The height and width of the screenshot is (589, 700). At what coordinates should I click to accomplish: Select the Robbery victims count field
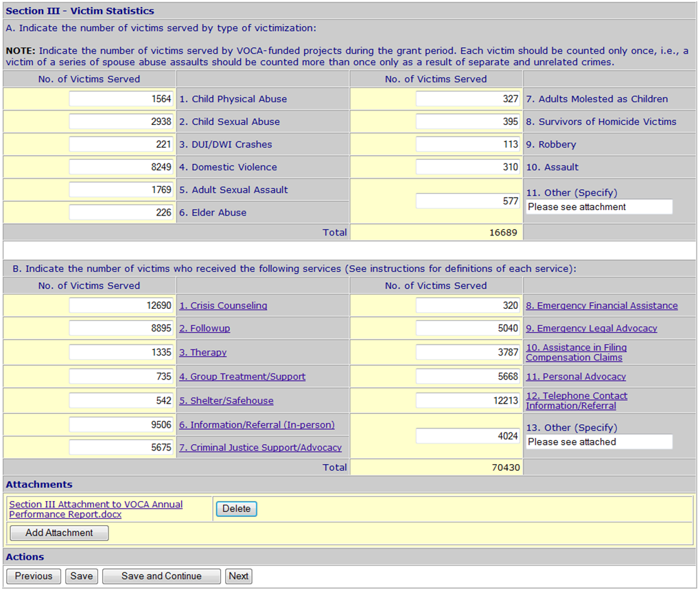(x=468, y=144)
